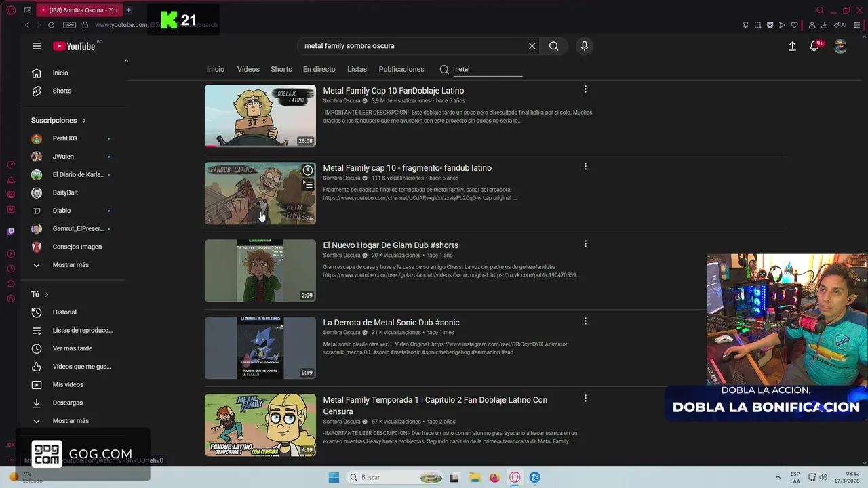Open options for La Derrota de Metal Sonic
Viewport: 868px width, 488px height.
tap(585, 321)
